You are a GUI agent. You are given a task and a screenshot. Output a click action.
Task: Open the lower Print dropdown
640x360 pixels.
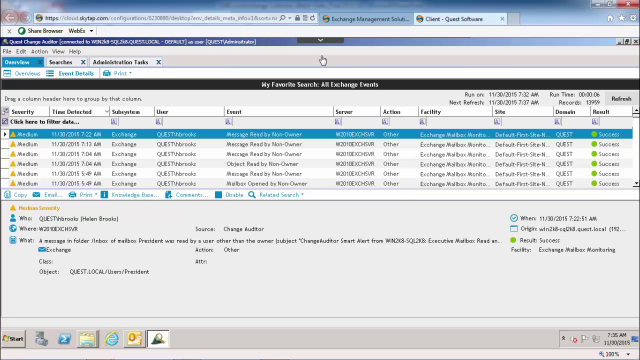pyautogui.click(x=83, y=195)
